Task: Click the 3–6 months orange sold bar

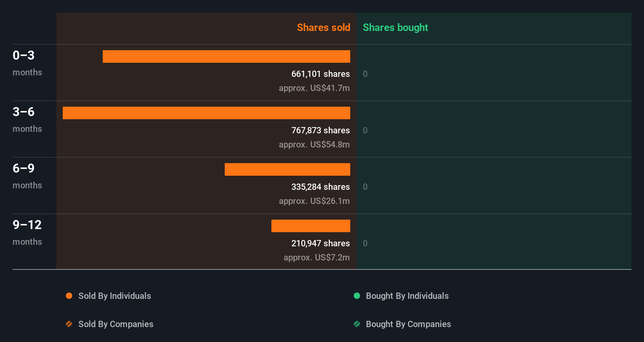Action: [x=206, y=113]
